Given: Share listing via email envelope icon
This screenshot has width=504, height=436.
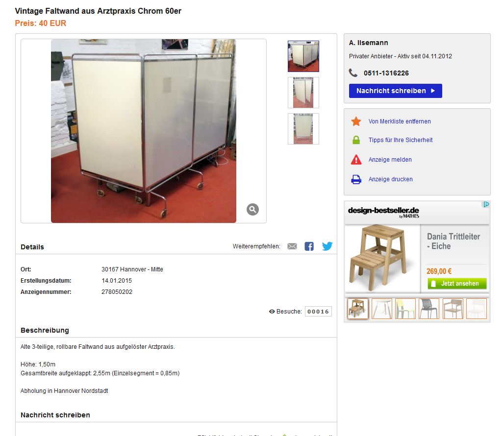Looking at the screenshot, I should click(x=292, y=246).
